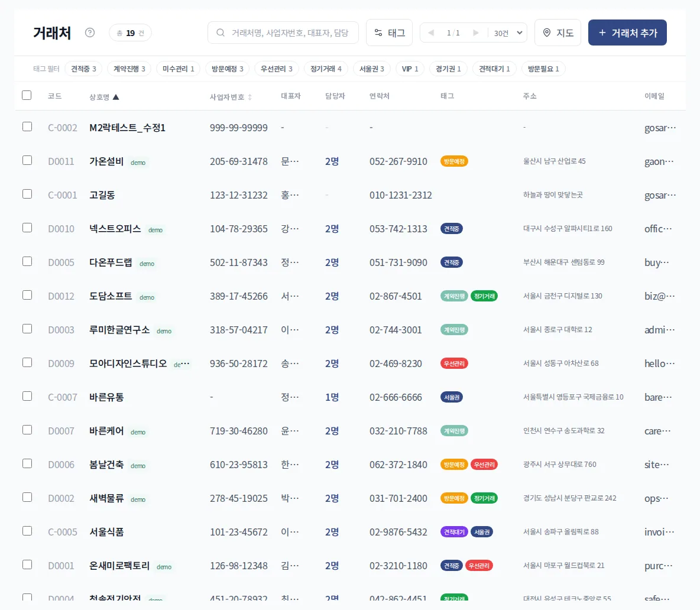The height and width of the screenshot is (610, 700).
Task: Click 방문예정 tag badge in 가온설비 row
Action: (x=454, y=161)
